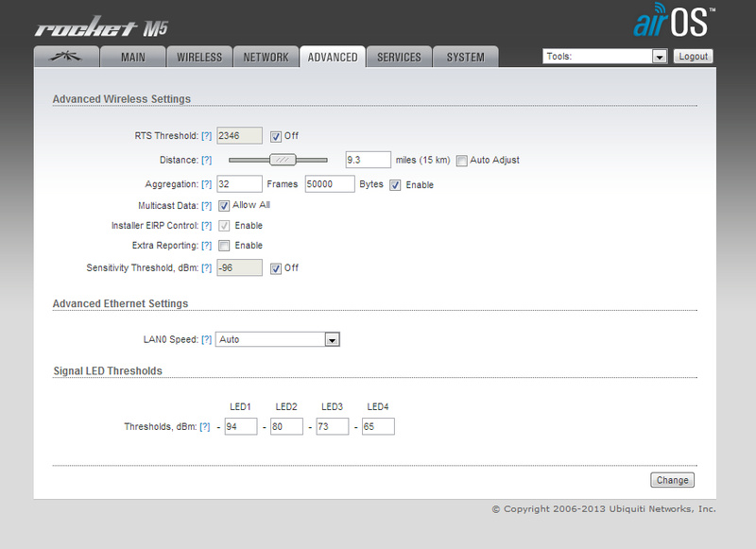Open Multicast Data help [?] link
The height and width of the screenshot is (549, 756).
pos(206,206)
